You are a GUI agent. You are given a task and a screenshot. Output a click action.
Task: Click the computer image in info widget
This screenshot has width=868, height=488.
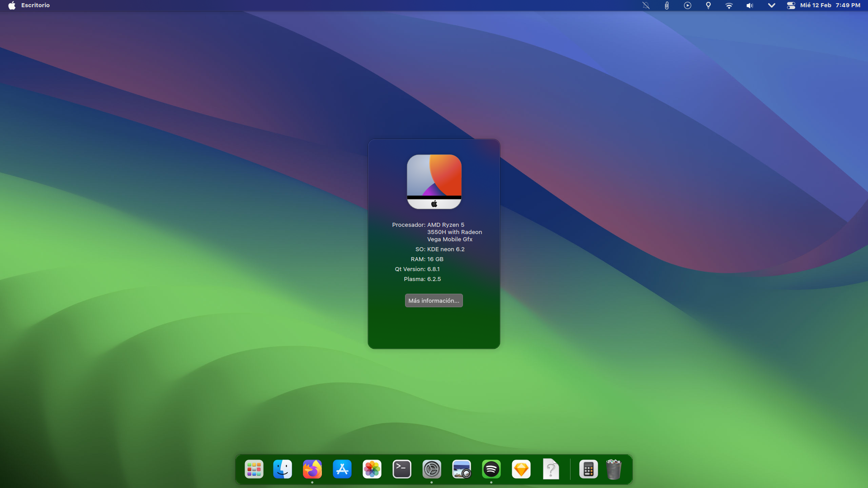434,182
